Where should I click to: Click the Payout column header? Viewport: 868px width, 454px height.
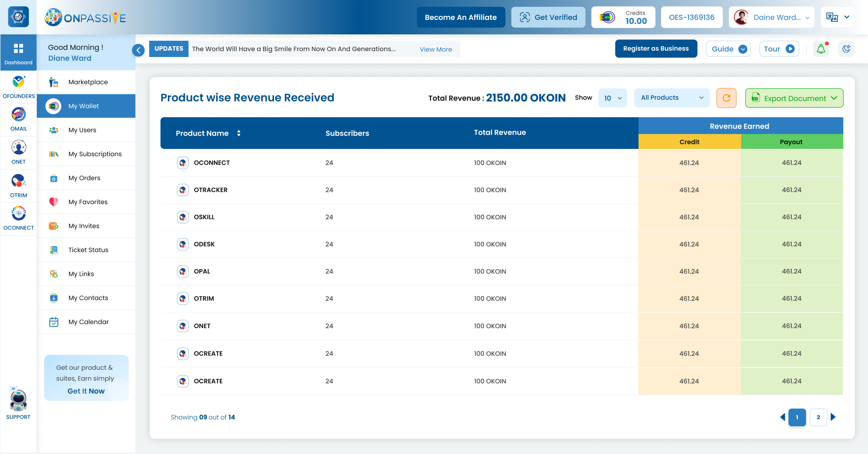[791, 142]
